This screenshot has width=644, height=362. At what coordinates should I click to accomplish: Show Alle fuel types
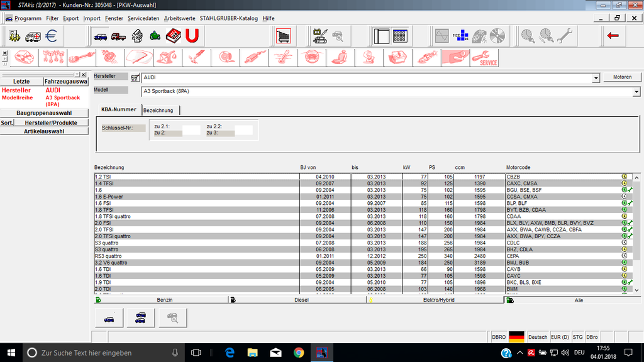pos(572,300)
